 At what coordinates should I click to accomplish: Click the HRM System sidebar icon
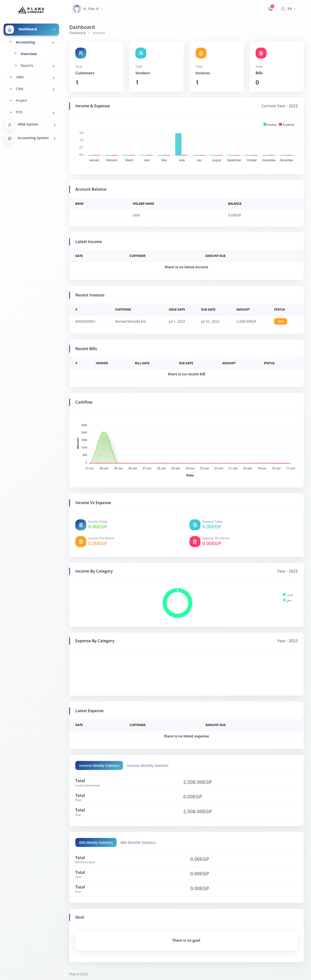(10, 125)
